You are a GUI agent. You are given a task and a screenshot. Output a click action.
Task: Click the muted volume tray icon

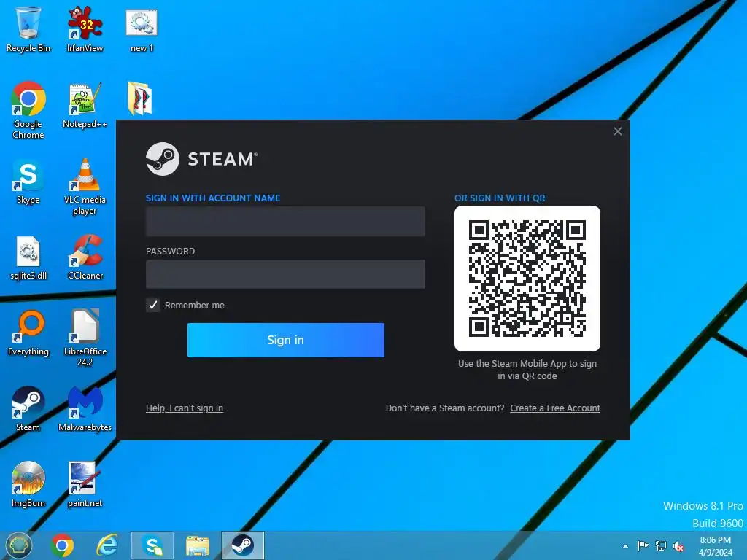tap(678, 546)
